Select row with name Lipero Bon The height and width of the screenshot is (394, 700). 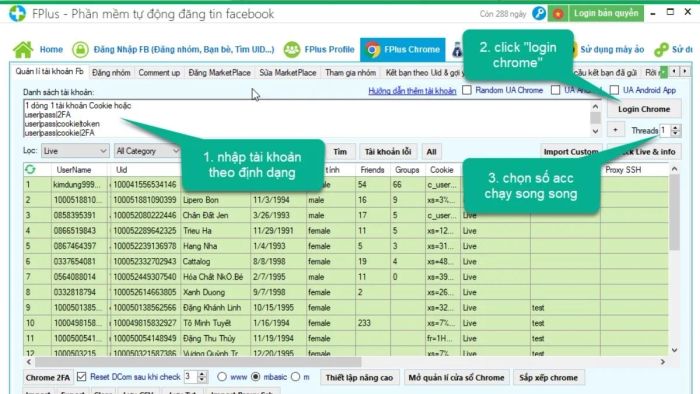(346, 200)
